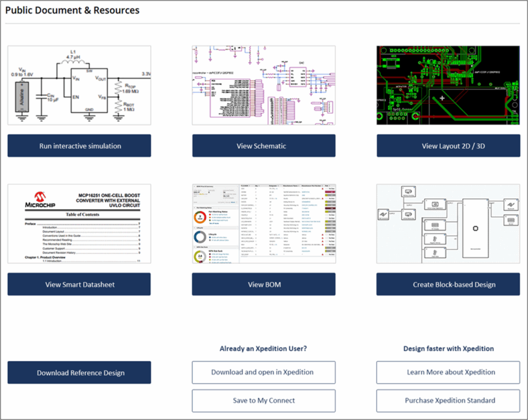This screenshot has height=420, width=528.
Task: Choose Download and open in Xpedition
Action: (x=263, y=373)
